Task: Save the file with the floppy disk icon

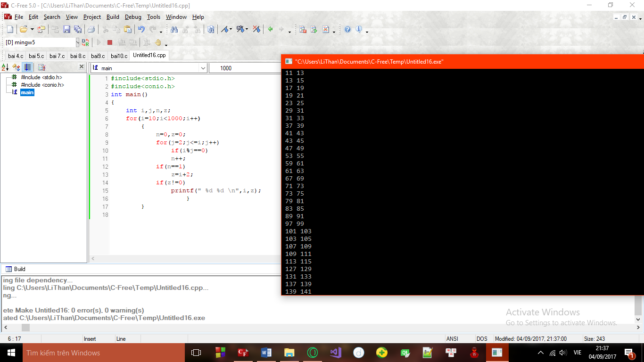Action: [66, 29]
